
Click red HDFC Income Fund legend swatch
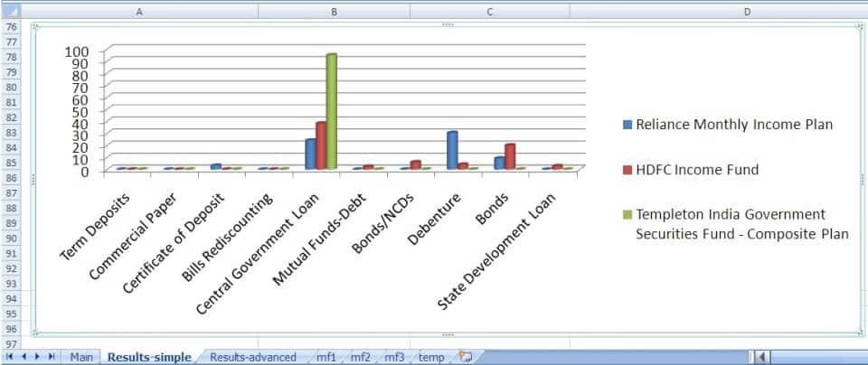(627, 170)
